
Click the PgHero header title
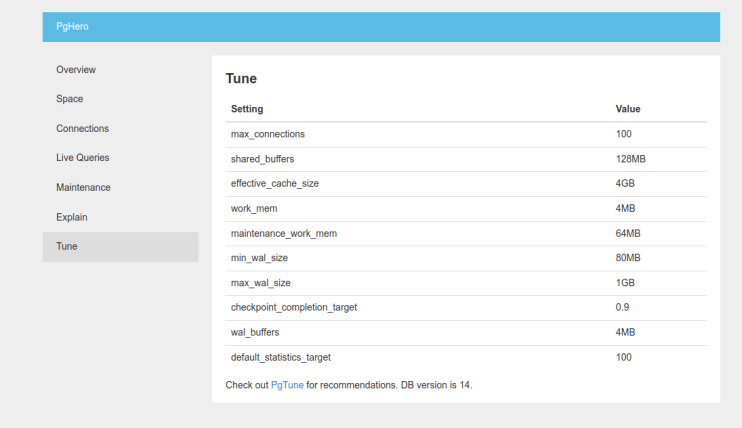pos(72,27)
